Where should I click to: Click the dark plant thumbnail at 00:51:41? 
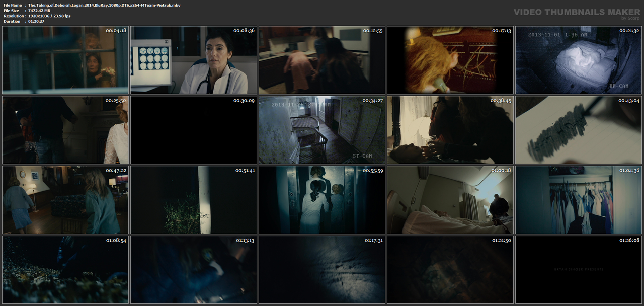(194, 200)
